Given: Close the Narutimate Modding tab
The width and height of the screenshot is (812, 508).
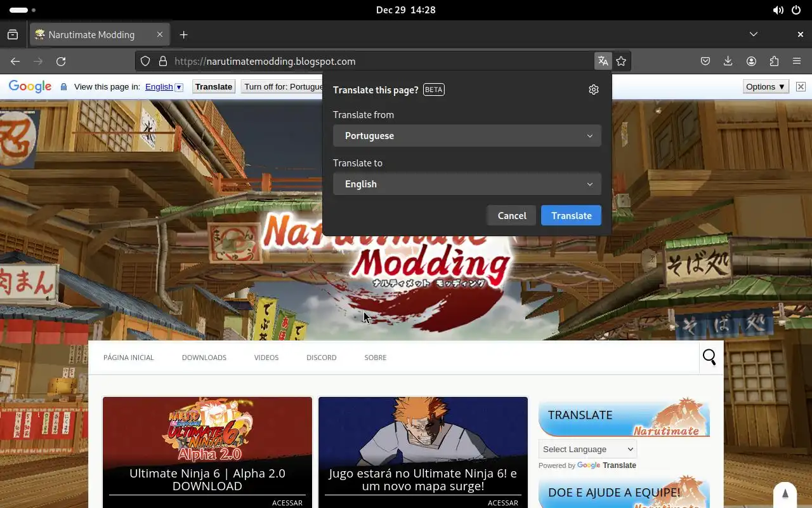Looking at the screenshot, I should click(x=160, y=35).
